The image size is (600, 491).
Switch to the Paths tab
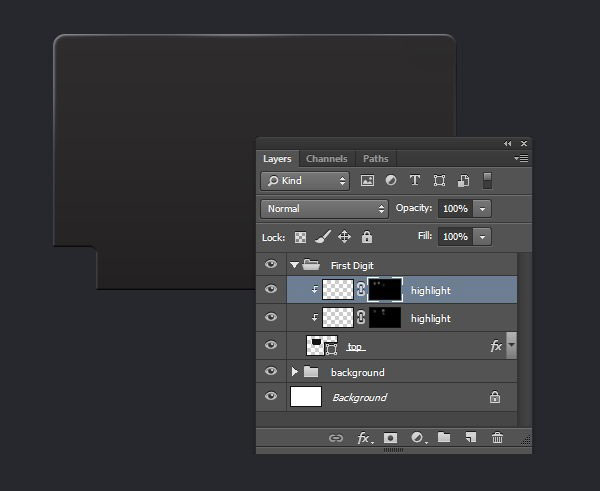point(375,158)
